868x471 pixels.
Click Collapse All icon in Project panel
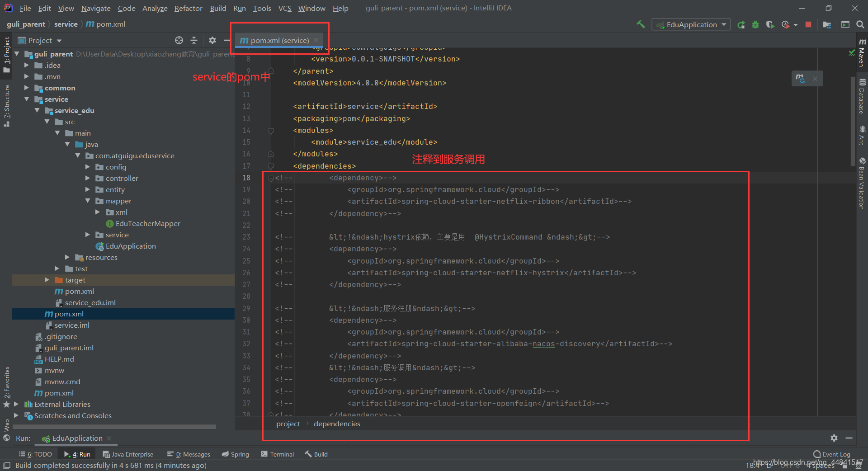(194, 40)
